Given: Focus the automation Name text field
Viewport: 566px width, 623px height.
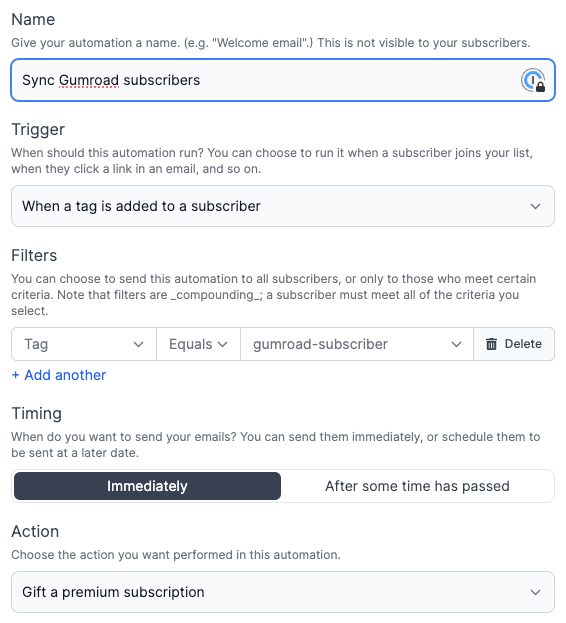Looking at the screenshot, I should point(283,80).
